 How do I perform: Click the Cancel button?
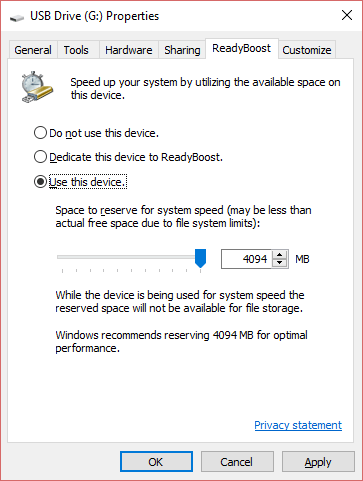point(237,462)
